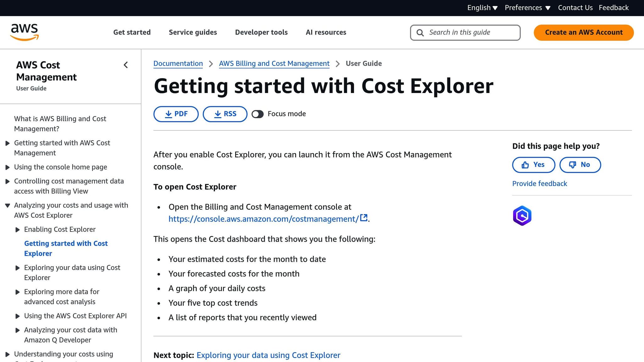Image resolution: width=644 pixels, height=362 pixels.
Task: Click the search magnifier icon
Action: pos(420,33)
